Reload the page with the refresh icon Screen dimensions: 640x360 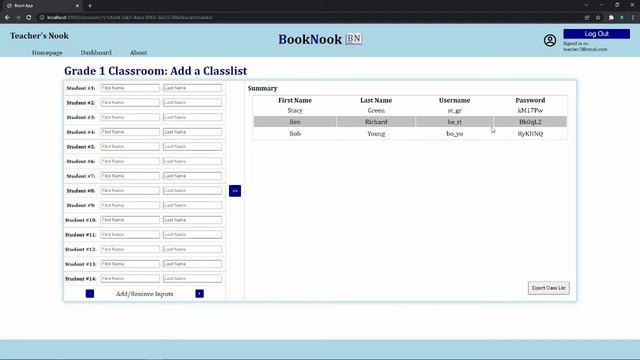pyautogui.click(x=29, y=18)
